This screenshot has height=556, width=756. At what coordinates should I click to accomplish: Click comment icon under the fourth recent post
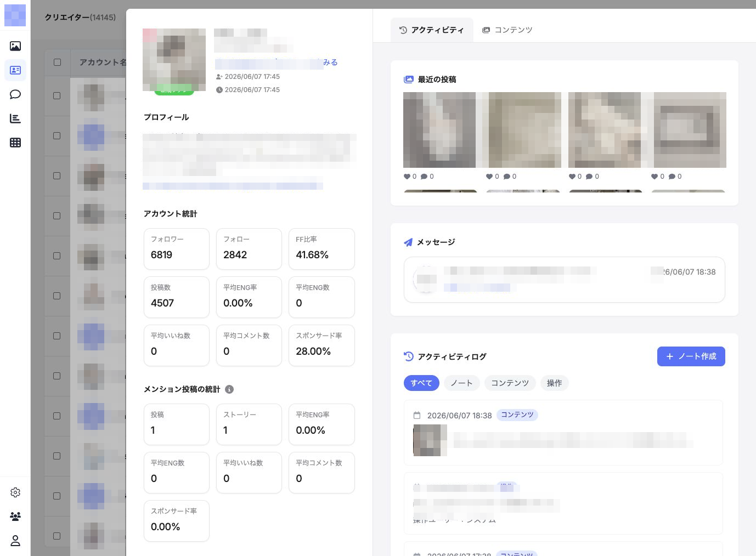(x=672, y=177)
